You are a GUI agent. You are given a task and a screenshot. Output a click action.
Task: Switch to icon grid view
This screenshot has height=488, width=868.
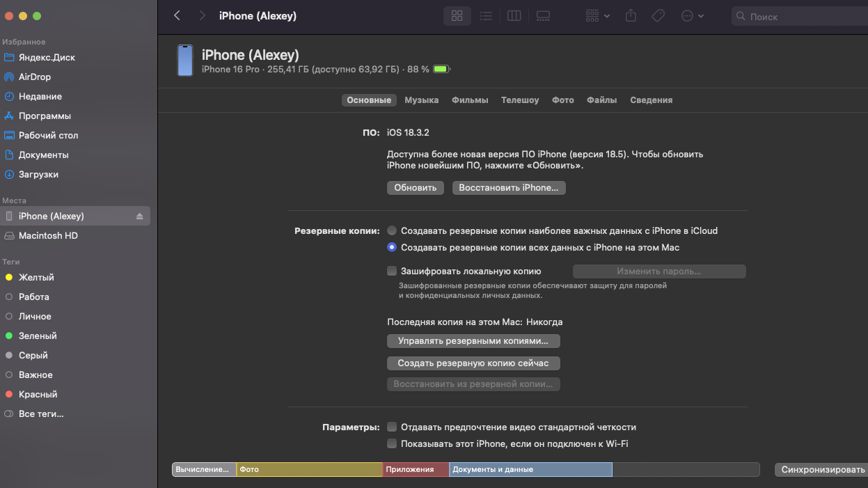457,16
